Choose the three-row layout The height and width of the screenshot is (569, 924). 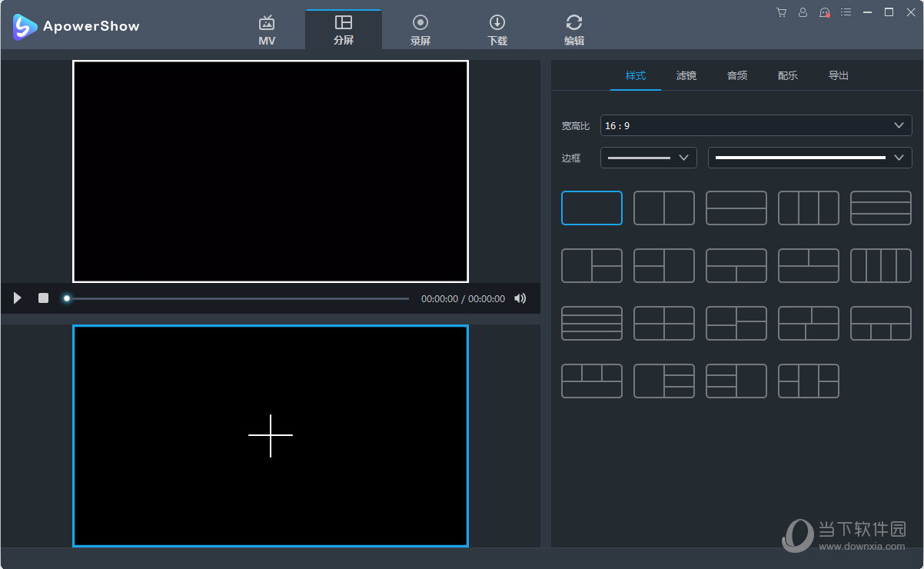pos(881,208)
